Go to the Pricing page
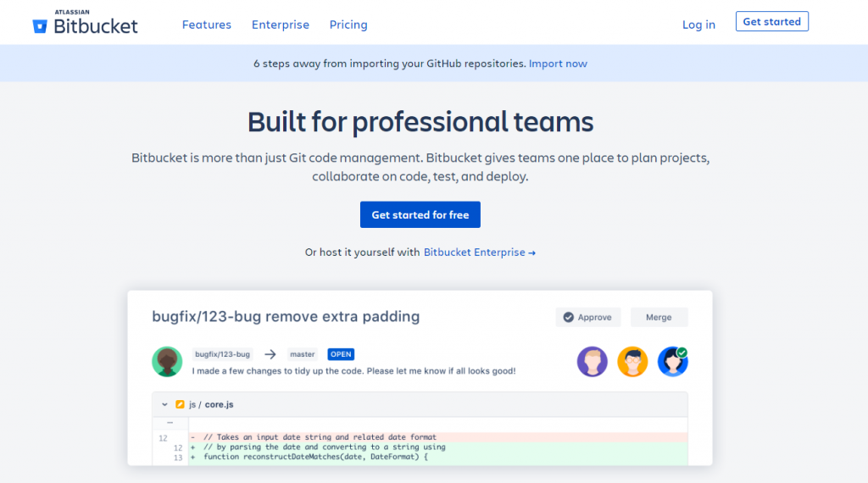This screenshot has height=483, width=868. pyautogui.click(x=348, y=25)
